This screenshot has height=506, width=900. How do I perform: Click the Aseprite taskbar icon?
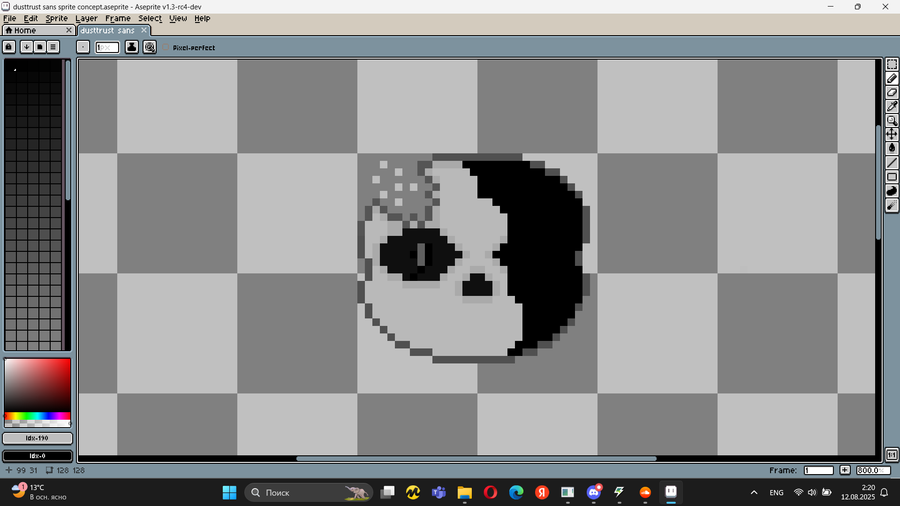click(x=671, y=492)
